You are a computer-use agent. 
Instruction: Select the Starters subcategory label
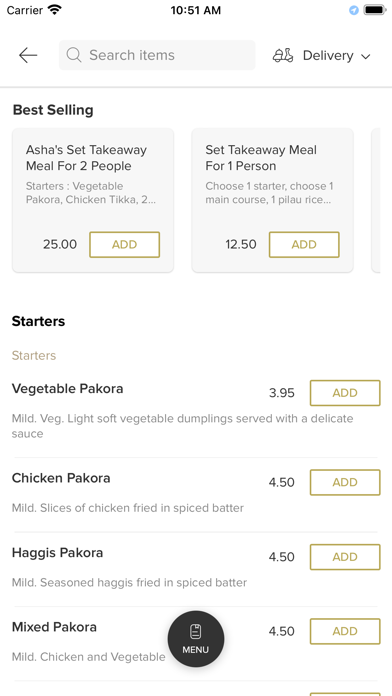34,356
